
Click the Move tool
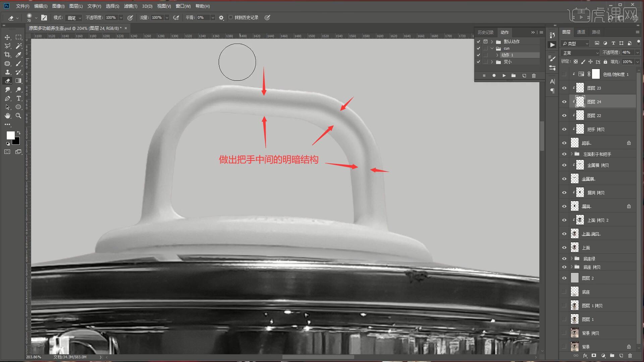point(7,37)
